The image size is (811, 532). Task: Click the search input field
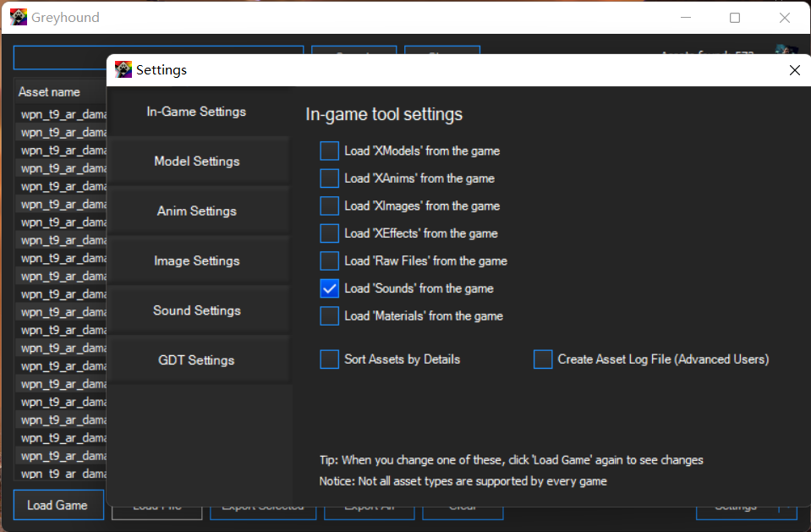59,56
